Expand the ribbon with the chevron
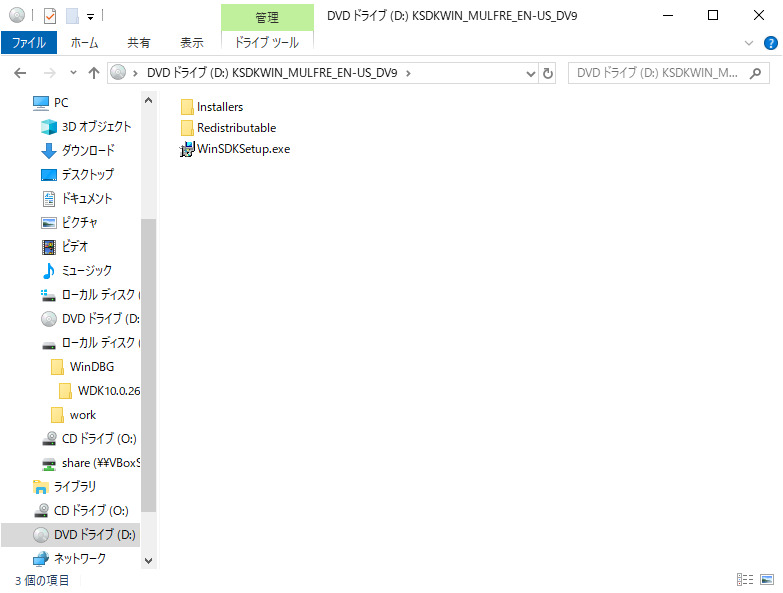This screenshot has width=783, height=593. click(749, 43)
